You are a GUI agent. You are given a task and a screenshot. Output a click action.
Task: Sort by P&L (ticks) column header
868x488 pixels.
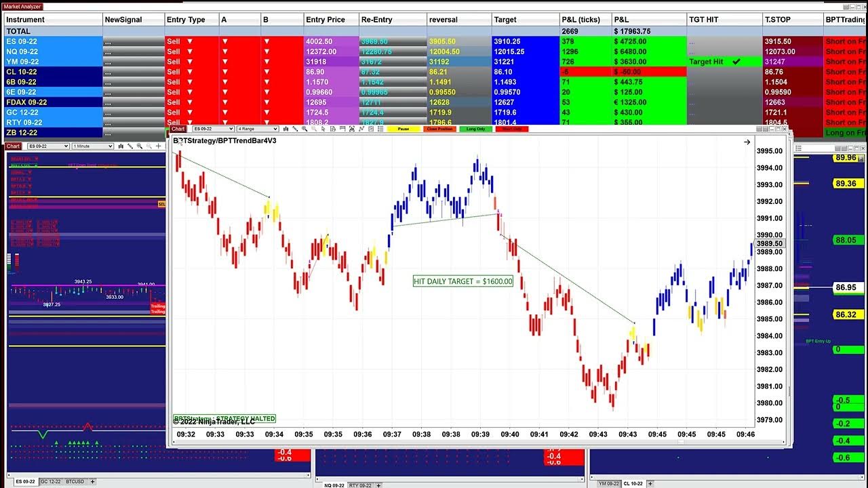585,20
